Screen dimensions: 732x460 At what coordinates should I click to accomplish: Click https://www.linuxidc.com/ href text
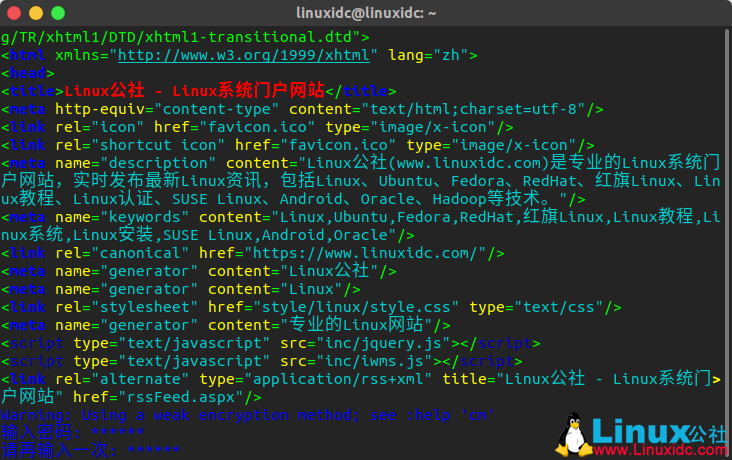364,253
